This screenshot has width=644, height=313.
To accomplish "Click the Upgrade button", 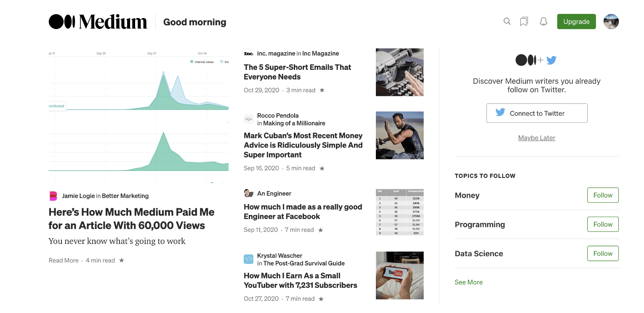I will [576, 21].
